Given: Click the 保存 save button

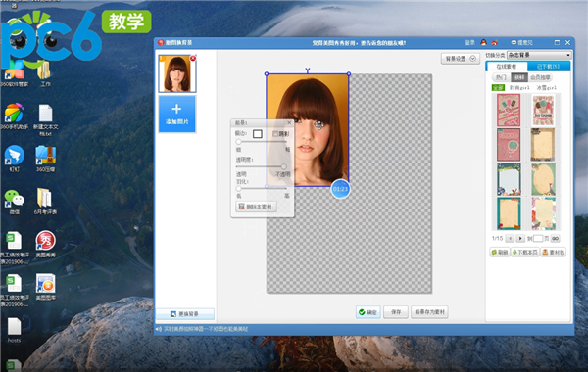Looking at the screenshot, I should click(396, 312).
